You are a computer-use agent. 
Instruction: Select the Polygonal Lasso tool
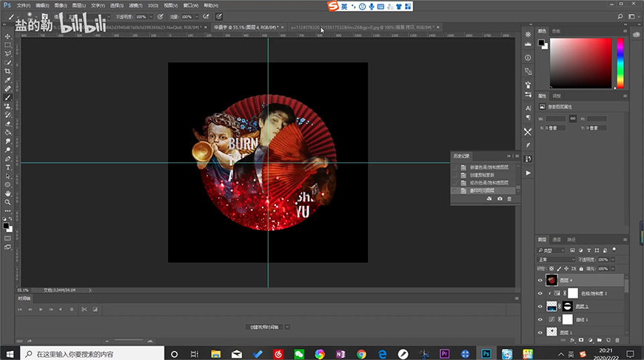tap(7, 53)
